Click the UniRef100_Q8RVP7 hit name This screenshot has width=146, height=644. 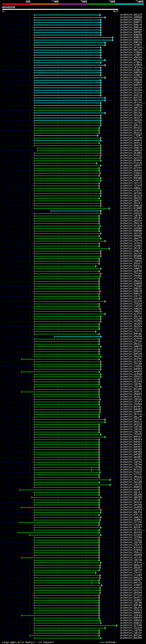131,165
